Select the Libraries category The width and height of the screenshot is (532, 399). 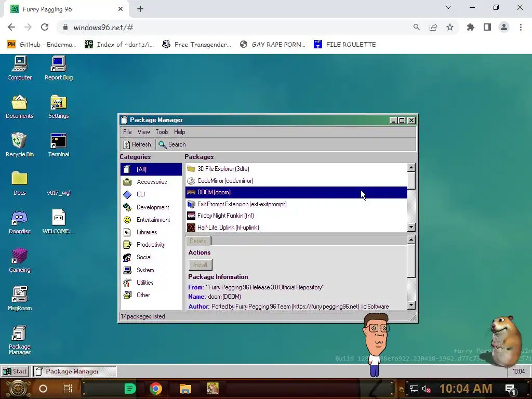[151, 232]
